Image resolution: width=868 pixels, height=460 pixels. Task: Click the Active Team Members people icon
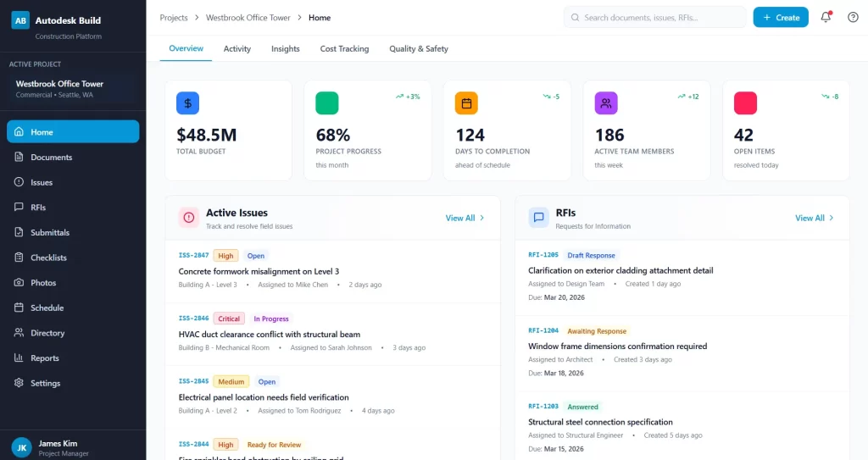(x=606, y=103)
